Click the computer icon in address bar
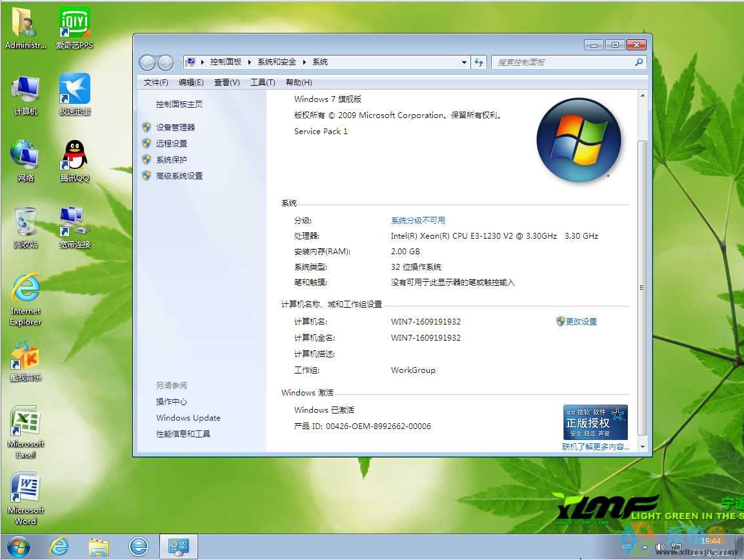Viewport: 744px width, 560px height. pyautogui.click(x=191, y=62)
